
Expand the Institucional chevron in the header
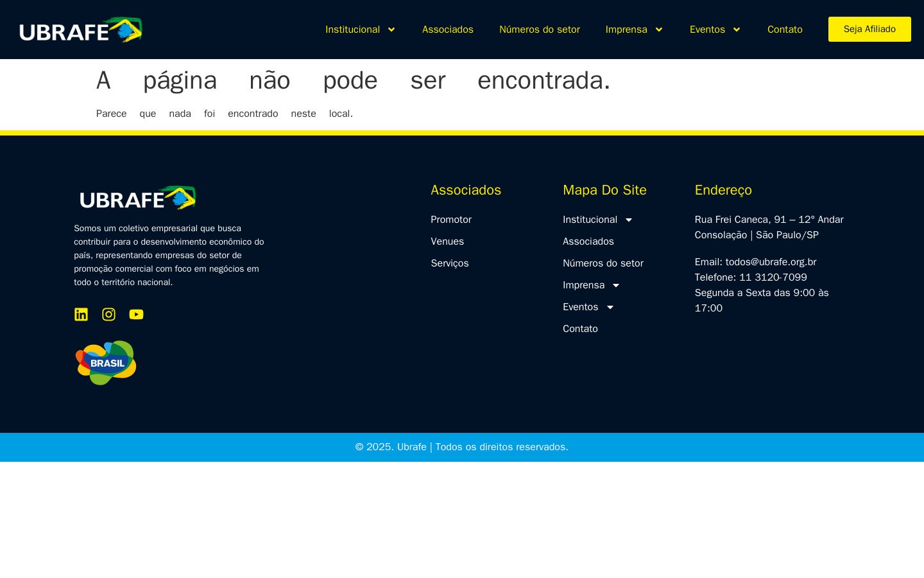click(391, 30)
